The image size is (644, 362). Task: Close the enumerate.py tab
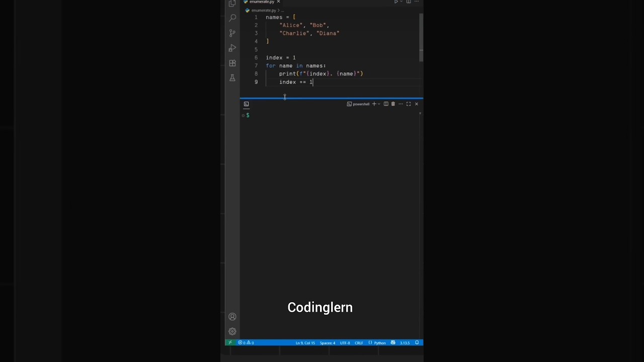coord(278,2)
